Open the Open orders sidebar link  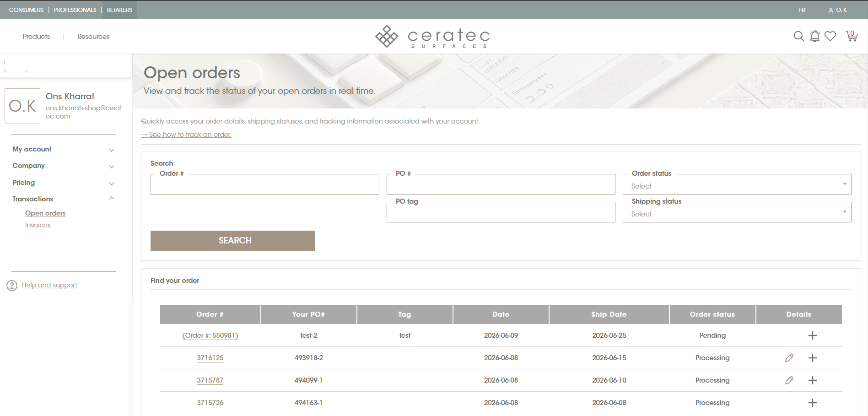tap(45, 213)
